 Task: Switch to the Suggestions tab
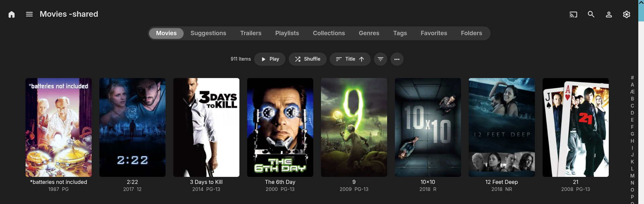(208, 33)
